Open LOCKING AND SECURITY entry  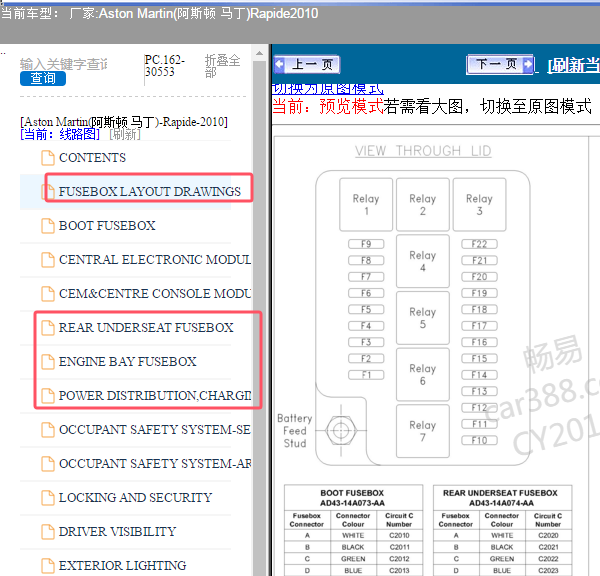pos(135,498)
